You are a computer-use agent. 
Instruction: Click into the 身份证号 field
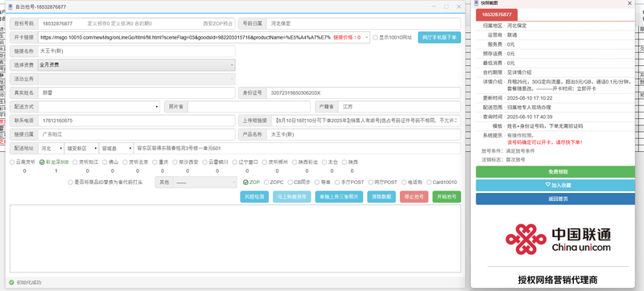coord(364,92)
